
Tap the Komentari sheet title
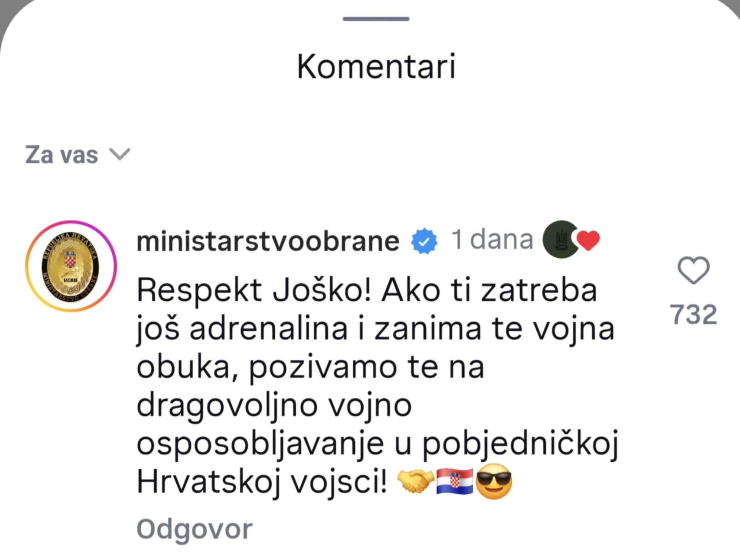tap(376, 67)
